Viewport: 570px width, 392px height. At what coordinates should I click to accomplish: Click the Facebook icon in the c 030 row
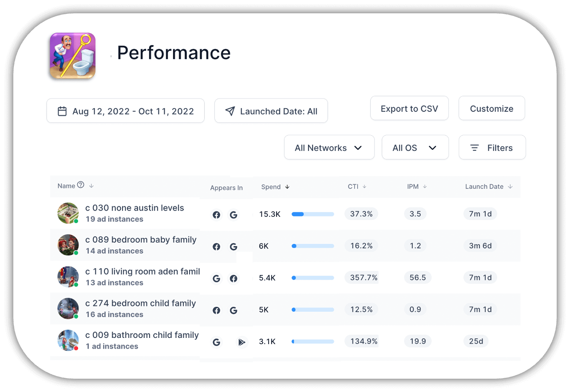216,215
